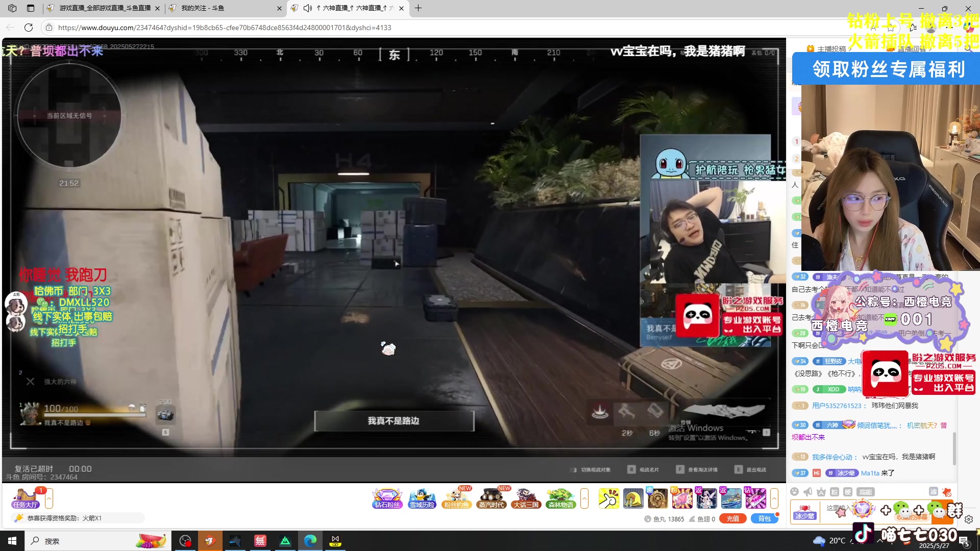The image size is (980, 551).
Task: Open the 钻石粉丝 diamond fan icon
Action: [x=387, y=498]
